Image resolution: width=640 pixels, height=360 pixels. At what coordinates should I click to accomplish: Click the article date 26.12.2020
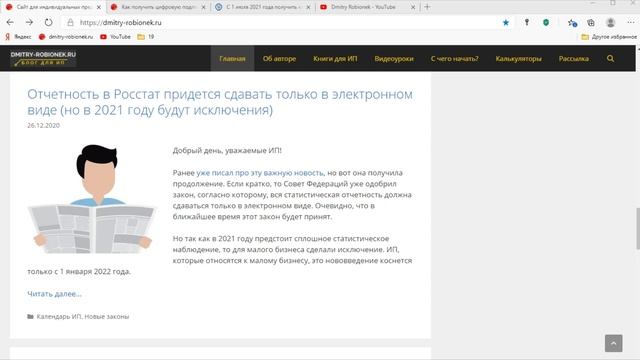[x=43, y=125]
